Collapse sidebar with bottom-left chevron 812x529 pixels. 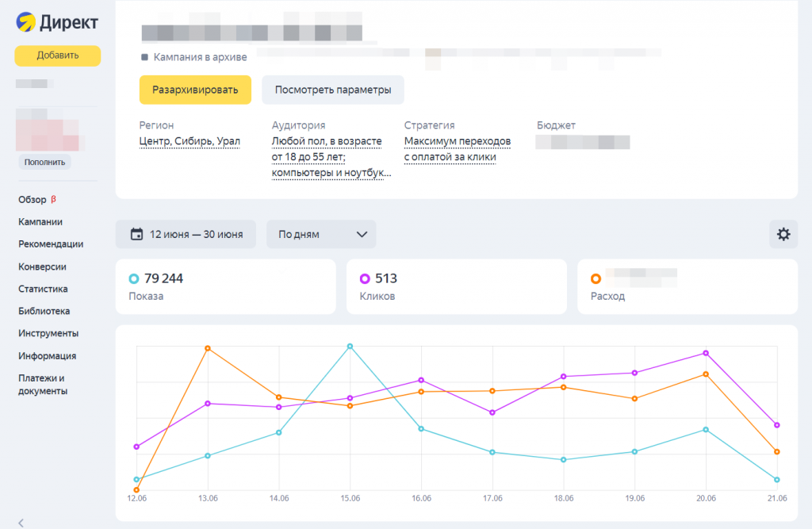point(21,523)
